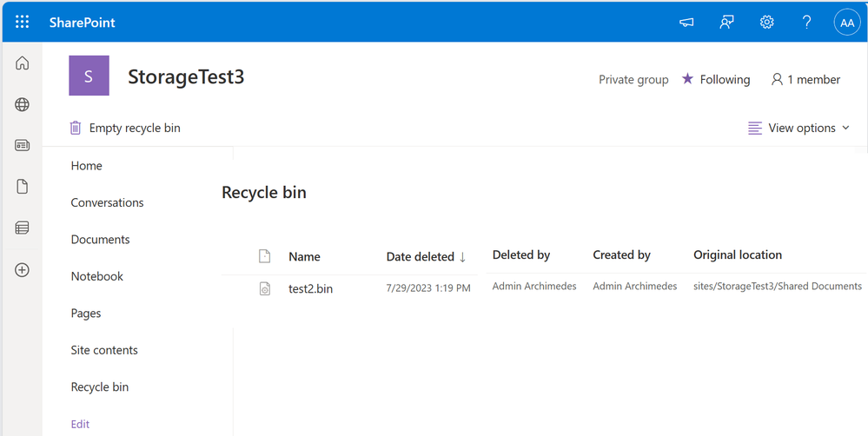Open Conversations in the site navigation
This screenshot has width=868, height=436.
click(108, 202)
